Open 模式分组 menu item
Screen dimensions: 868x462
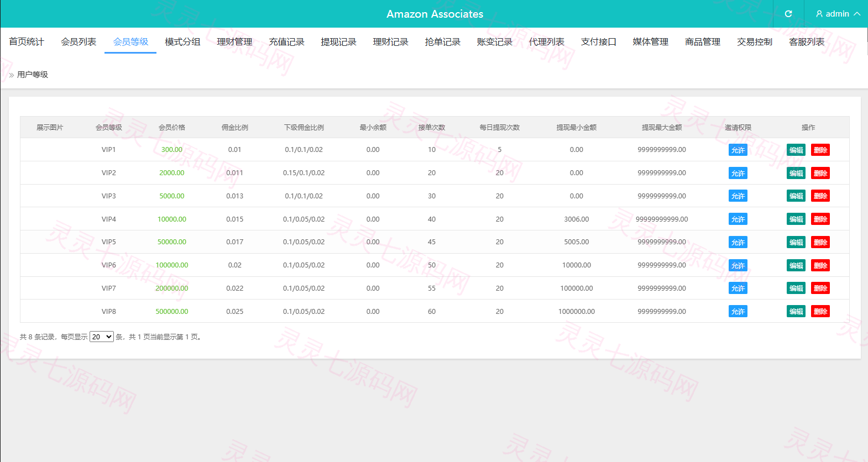coord(182,41)
